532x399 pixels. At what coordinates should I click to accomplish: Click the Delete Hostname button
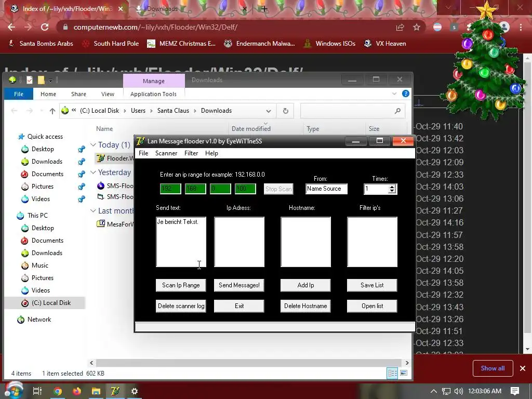(305, 306)
